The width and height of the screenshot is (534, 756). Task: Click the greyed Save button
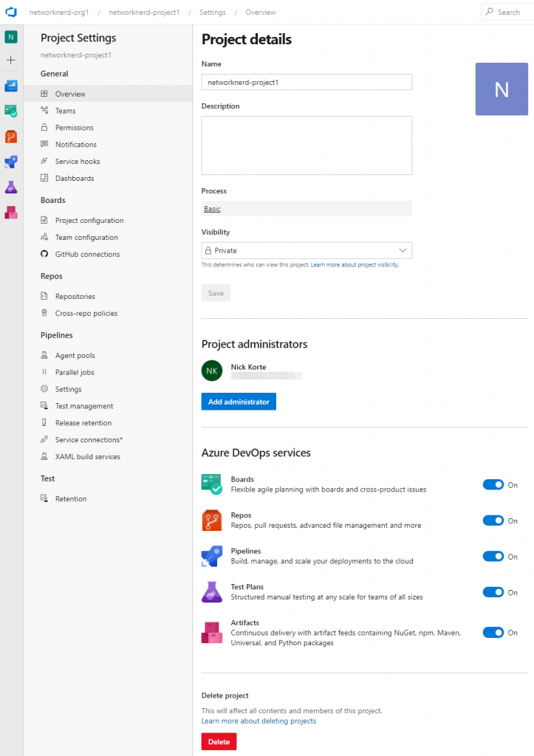(x=216, y=293)
